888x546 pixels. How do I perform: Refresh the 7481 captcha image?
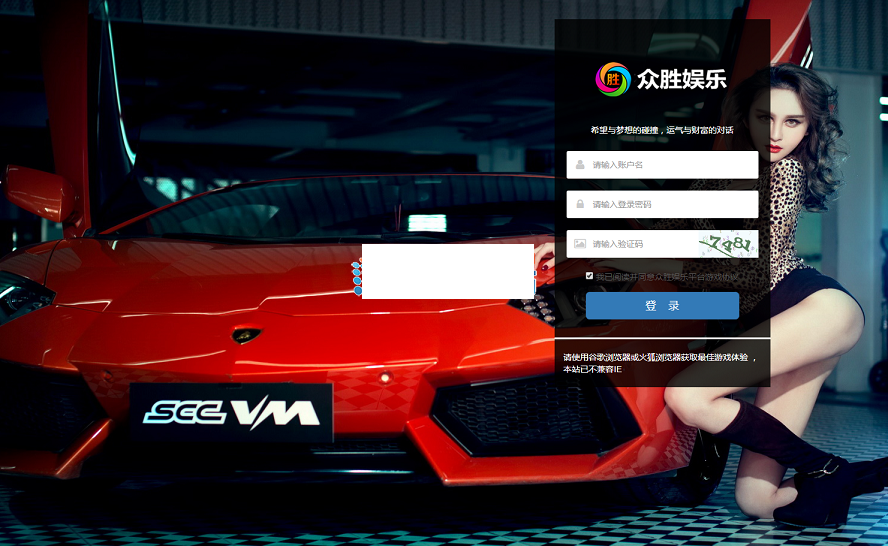(x=727, y=244)
